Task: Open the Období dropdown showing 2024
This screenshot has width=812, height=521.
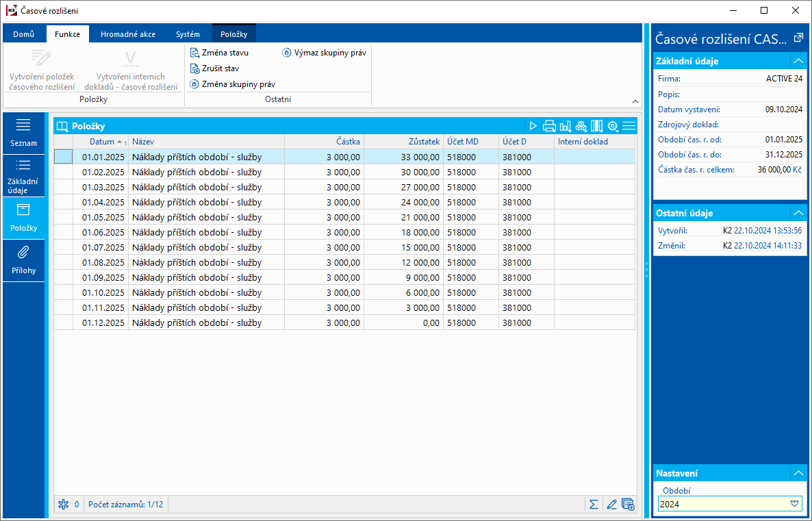Action: tap(794, 504)
